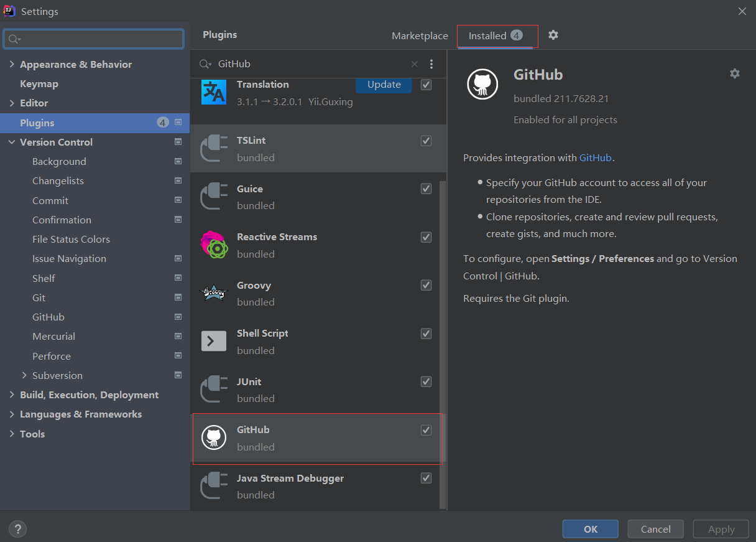Screen dimensions: 756x542
Task: Click project-level icon beside Changelists
Action: [x=178, y=180]
